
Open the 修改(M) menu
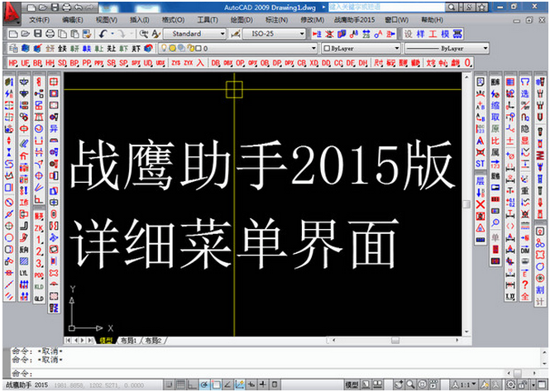click(312, 20)
